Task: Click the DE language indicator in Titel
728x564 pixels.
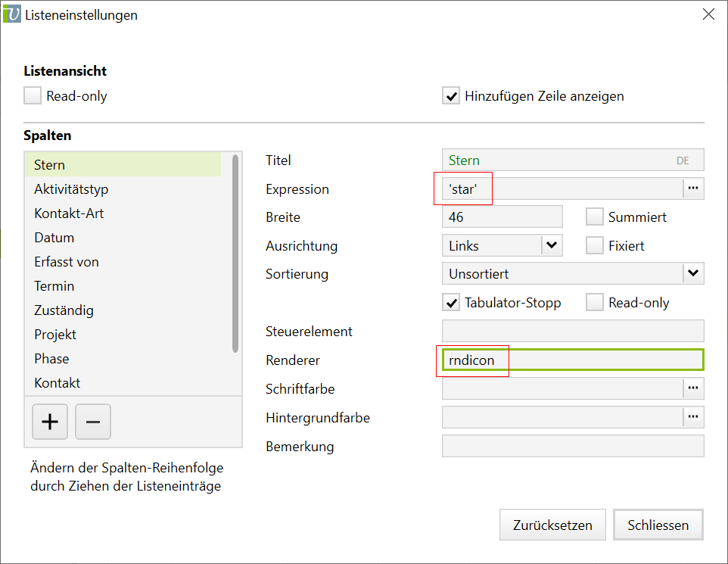Action: click(x=683, y=160)
